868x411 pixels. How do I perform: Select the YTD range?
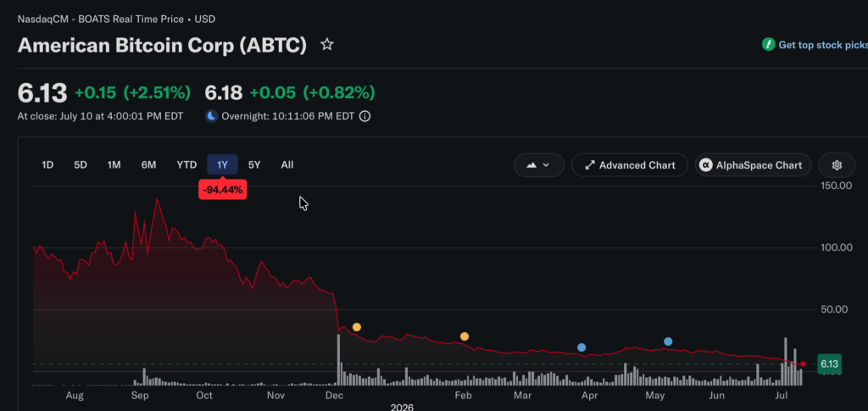(186, 165)
